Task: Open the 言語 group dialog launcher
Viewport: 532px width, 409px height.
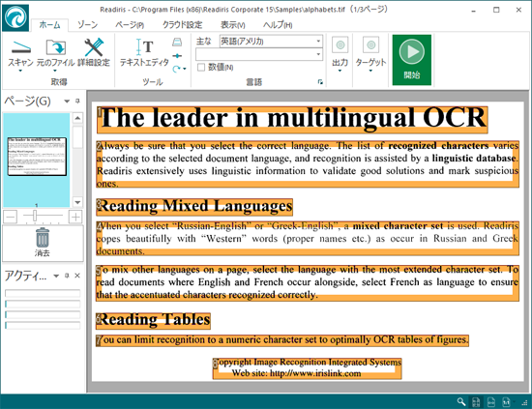Action: point(320,82)
